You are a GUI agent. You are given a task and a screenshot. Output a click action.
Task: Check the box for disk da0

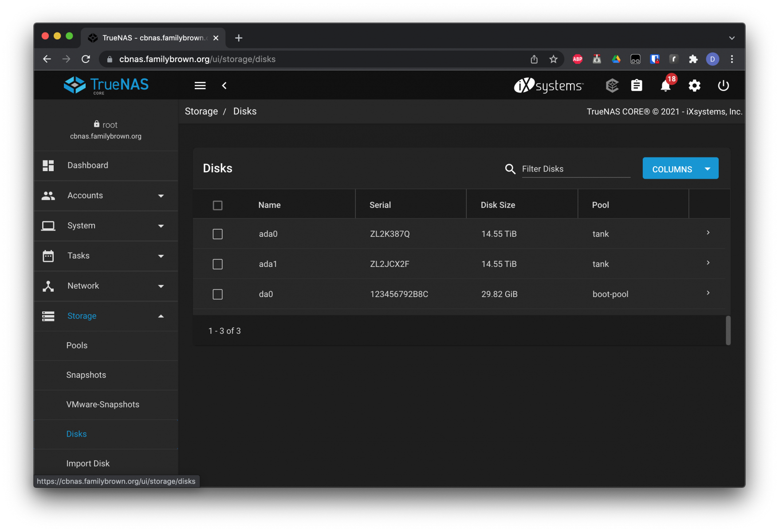click(x=217, y=294)
